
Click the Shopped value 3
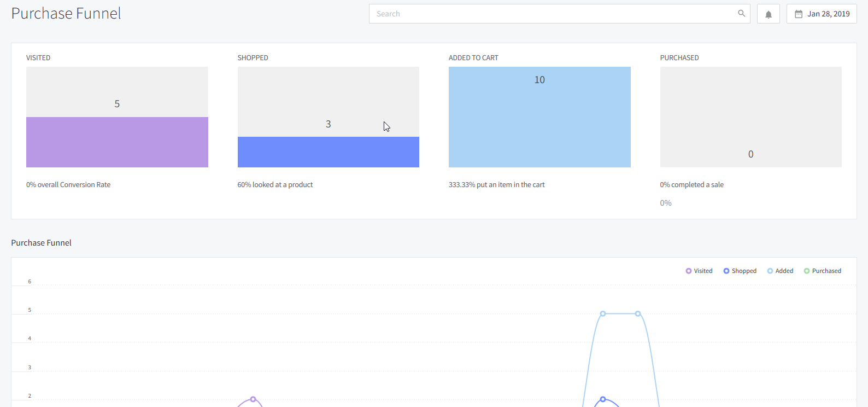329,124
